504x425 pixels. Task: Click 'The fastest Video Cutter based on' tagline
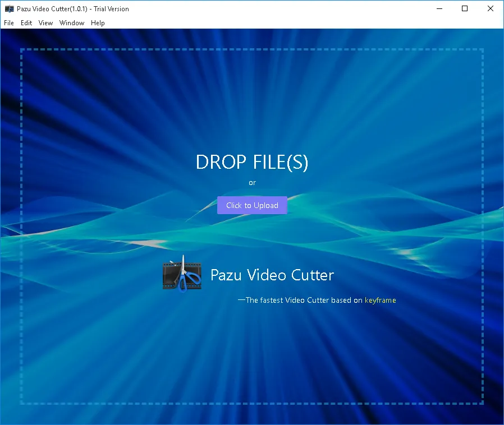click(300, 300)
